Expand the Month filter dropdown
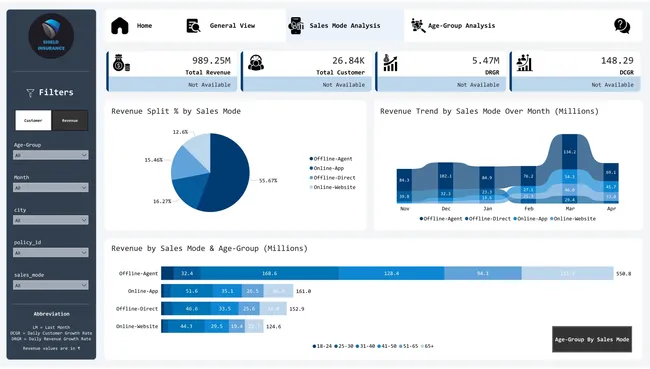Image resolution: width=650 pixels, height=369 pixels. click(51, 187)
